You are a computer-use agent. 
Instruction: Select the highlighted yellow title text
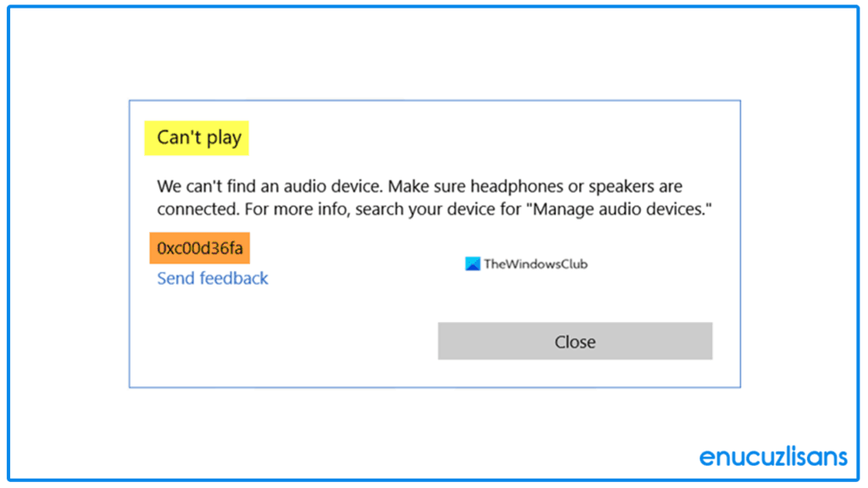(196, 137)
